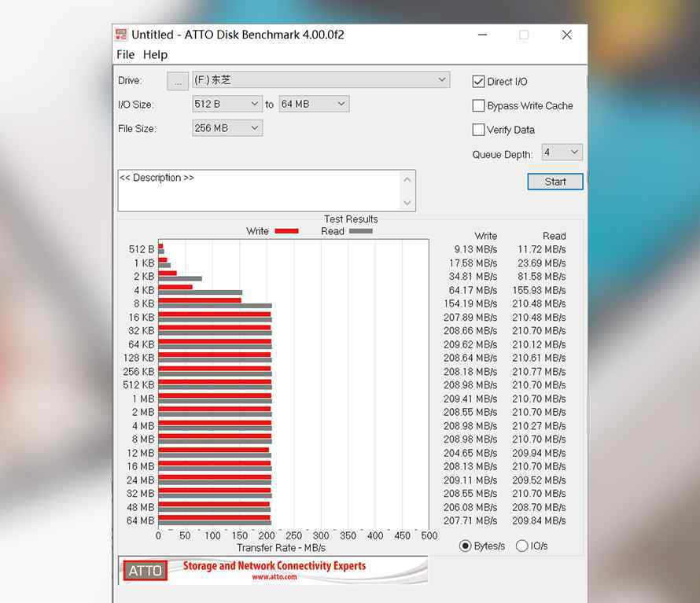Click the Transfer Rate - MB/s axis label
This screenshot has height=603, width=700.
(x=282, y=548)
